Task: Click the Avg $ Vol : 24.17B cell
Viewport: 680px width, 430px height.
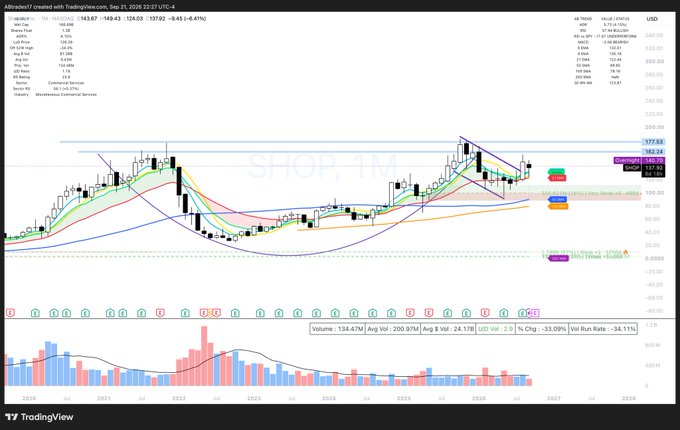Action: (448, 329)
